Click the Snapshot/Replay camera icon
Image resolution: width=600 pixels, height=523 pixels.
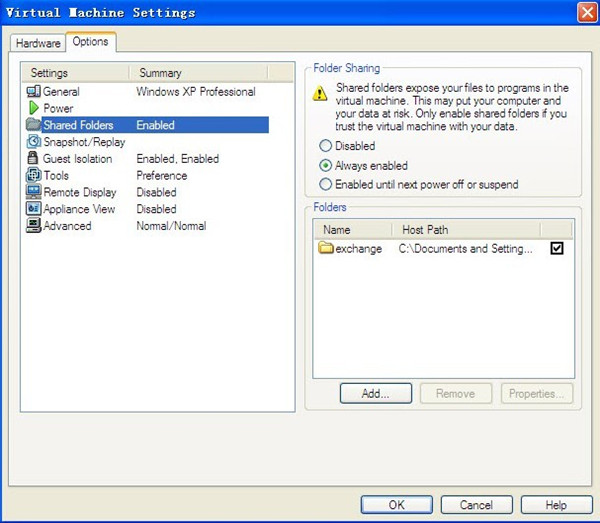click(x=34, y=142)
